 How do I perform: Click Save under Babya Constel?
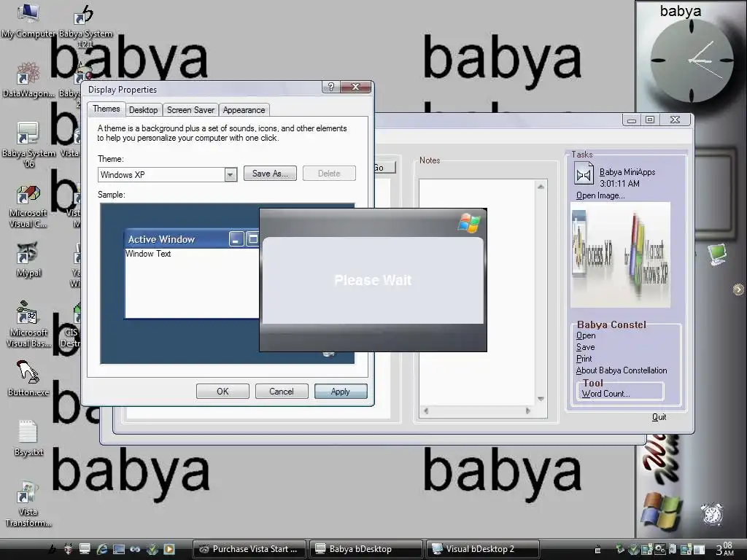585,347
